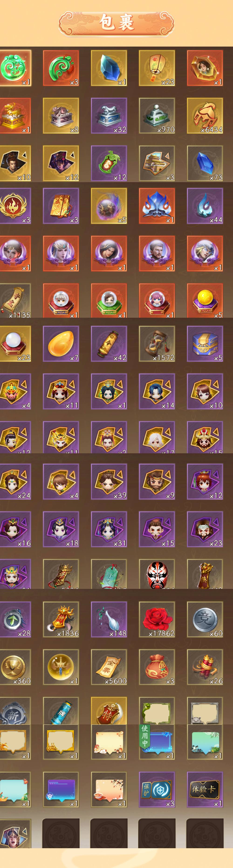The height and width of the screenshot is (868, 233).
Task: Open the 体验卡 experience card item
Action: pos(205,790)
